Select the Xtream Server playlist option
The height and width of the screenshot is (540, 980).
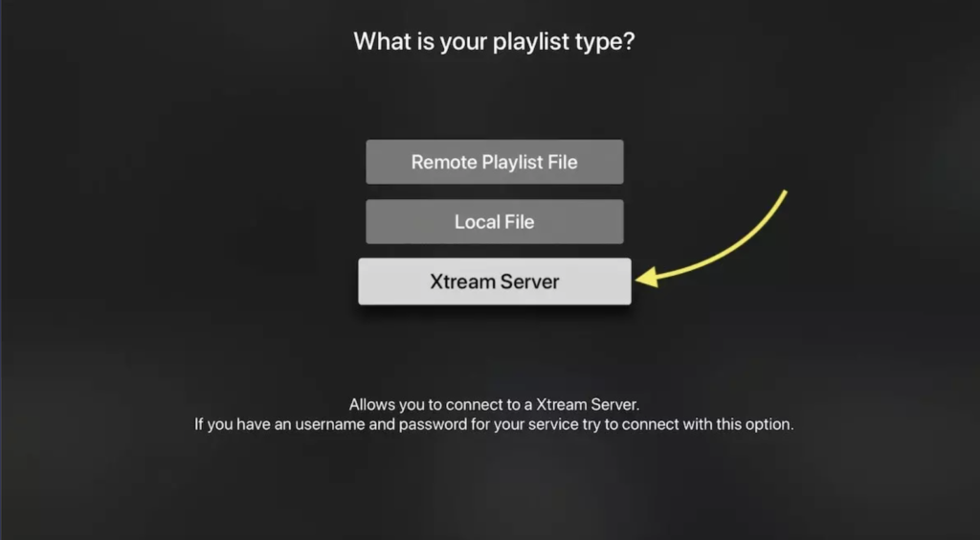(495, 281)
